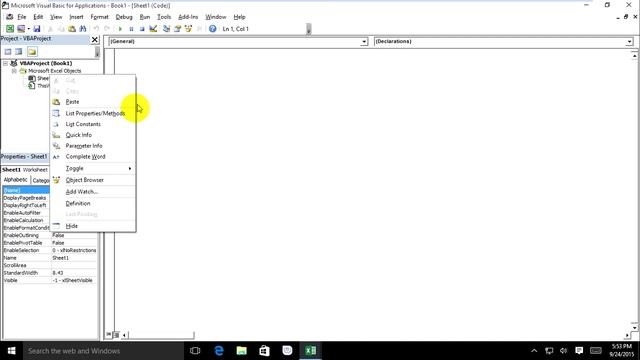The image size is (640, 360).
Task: Click View Code icon in Project panel
Action: click(x=8, y=52)
